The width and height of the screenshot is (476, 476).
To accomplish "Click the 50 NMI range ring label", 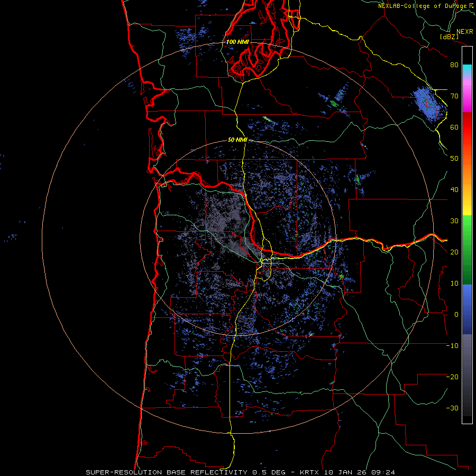I will click(x=237, y=140).
